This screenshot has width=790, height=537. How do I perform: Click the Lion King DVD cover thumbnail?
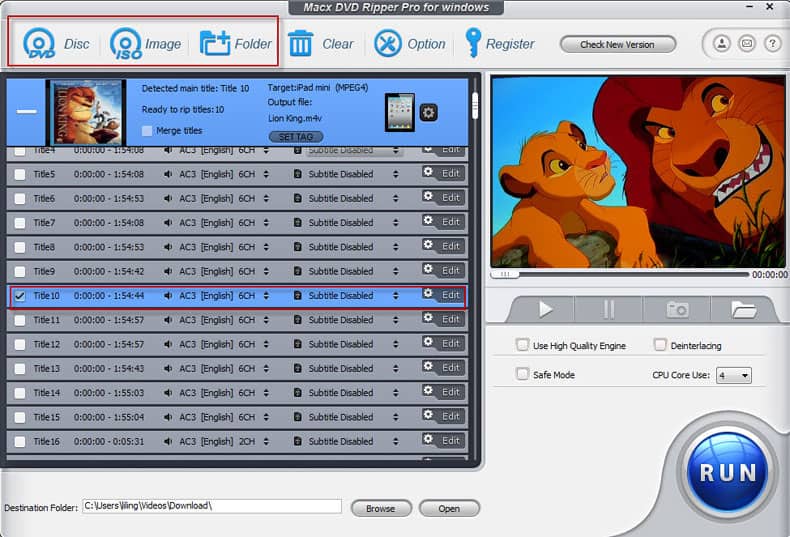(86, 112)
